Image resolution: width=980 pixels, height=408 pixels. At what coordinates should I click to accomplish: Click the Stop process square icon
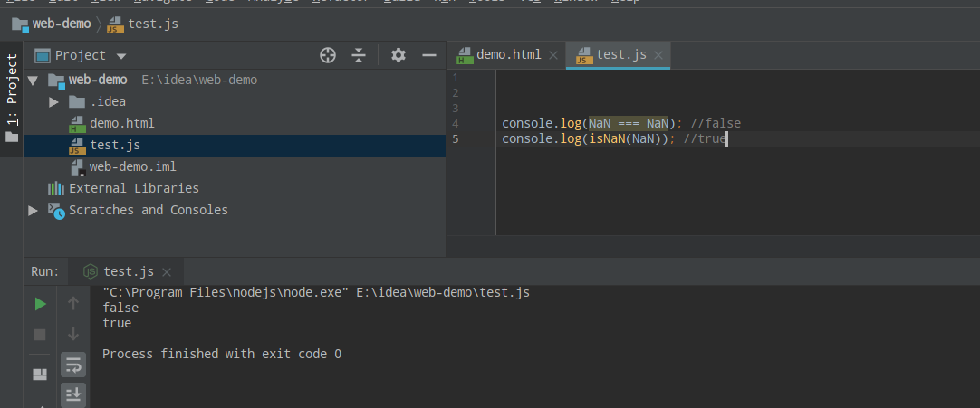click(x=40, y=335)
